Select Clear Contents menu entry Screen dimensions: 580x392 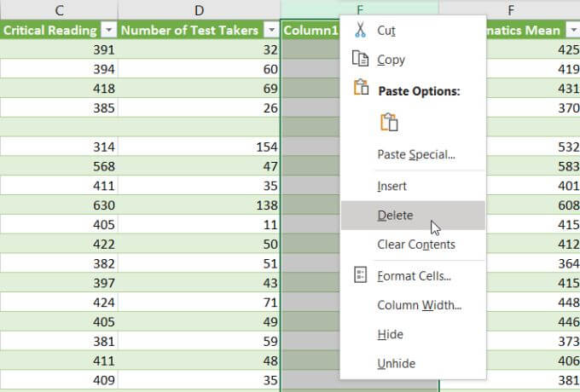[x=416, y=245]
